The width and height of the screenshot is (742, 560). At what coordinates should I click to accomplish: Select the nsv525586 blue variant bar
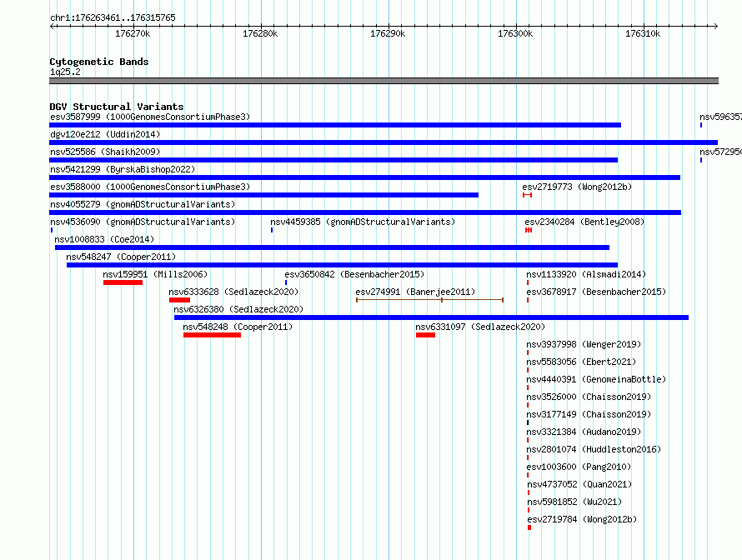(x=333, y=160)
